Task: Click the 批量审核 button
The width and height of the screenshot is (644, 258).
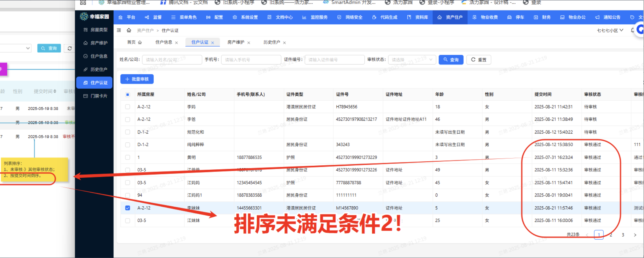Action: coord(137,79)
